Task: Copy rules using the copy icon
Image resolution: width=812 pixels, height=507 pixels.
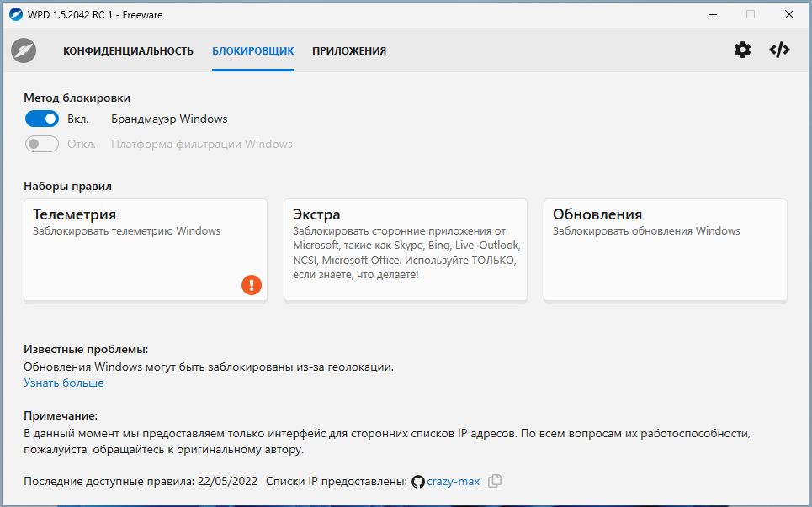Action: point(495,481)
